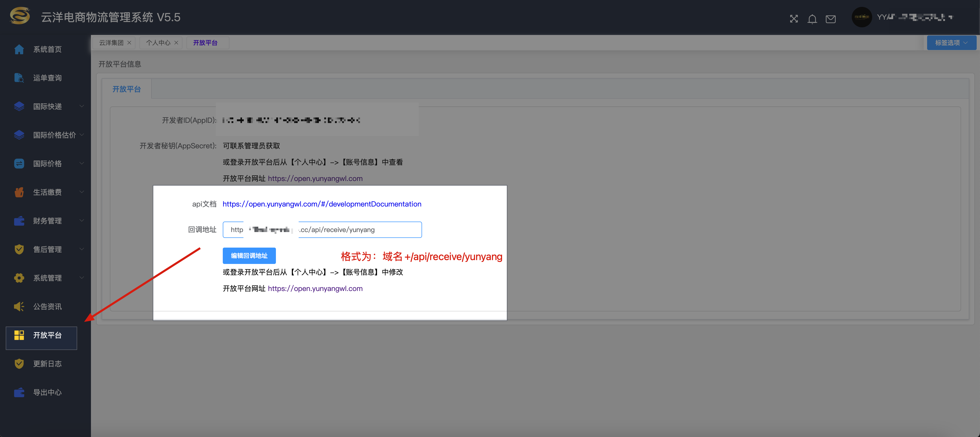
Task: Click the 开发者ID(AppID) value
Action: click(x=291, y=120)
